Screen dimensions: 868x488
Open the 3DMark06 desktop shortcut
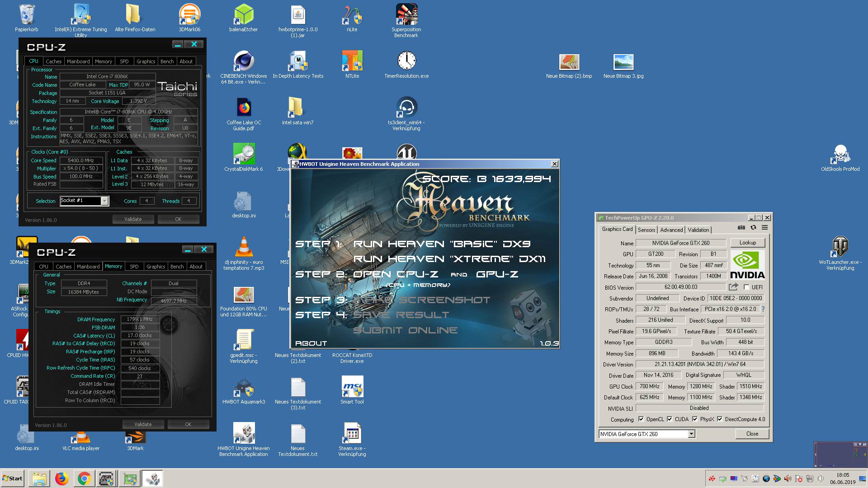click(189, 18)
